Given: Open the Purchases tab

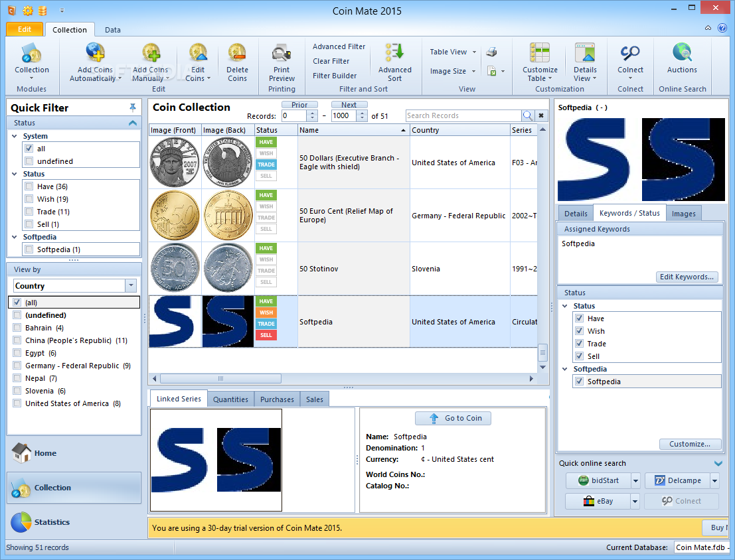Looking at the screenshot, I should coord(277,399).
